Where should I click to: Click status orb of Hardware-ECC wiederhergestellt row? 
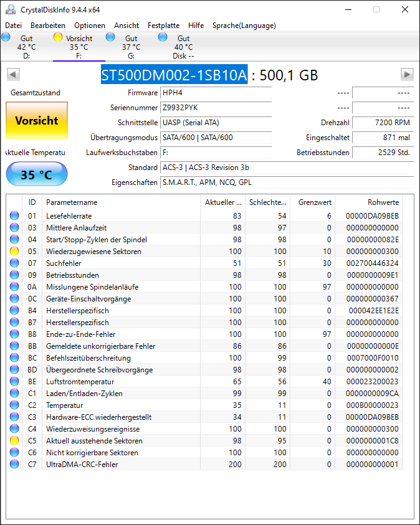(x=14, y=417)
